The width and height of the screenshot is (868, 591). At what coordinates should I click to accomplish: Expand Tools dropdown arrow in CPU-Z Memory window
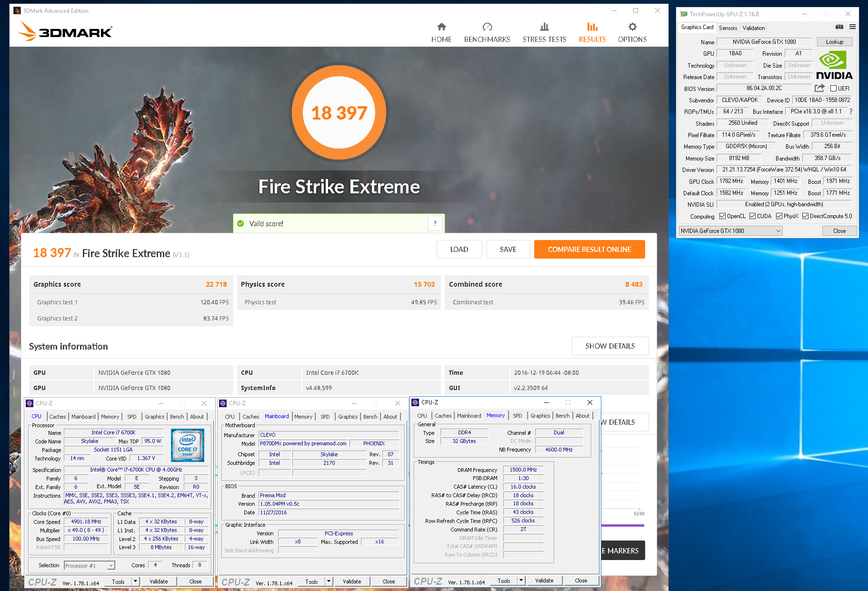tap(521, 581)
